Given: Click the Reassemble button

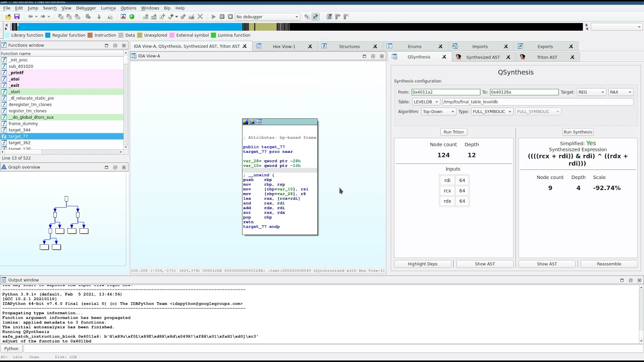Looking at the screenshot, I should click(x=609, y=264).
